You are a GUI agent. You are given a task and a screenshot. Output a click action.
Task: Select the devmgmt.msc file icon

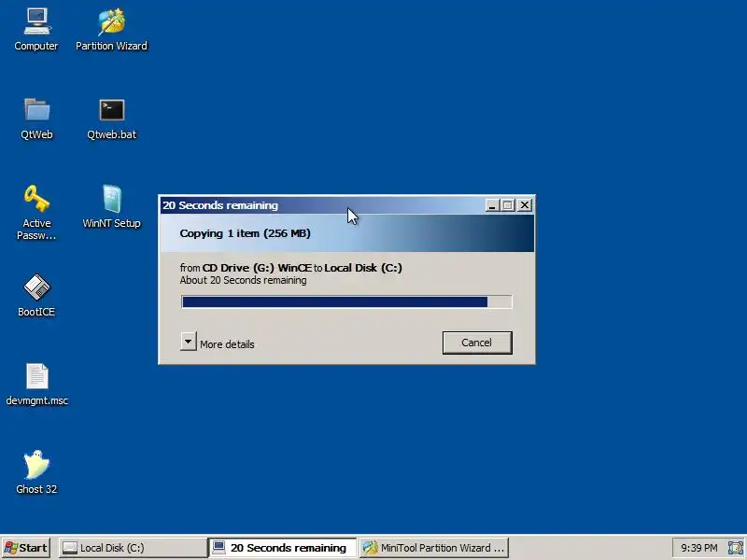tap(36, 385)
